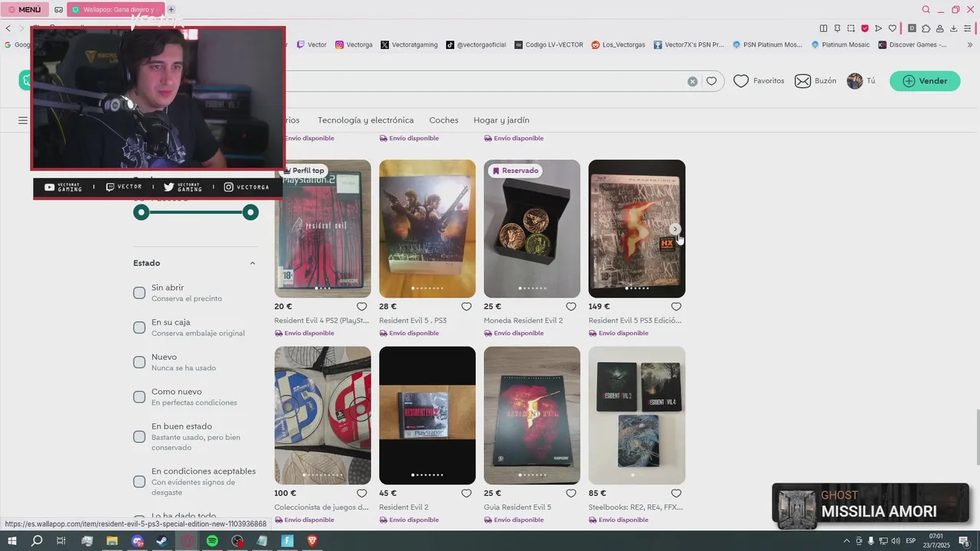Check the Nuevo condition filter
980x551 pixels.
coord(139,362)
